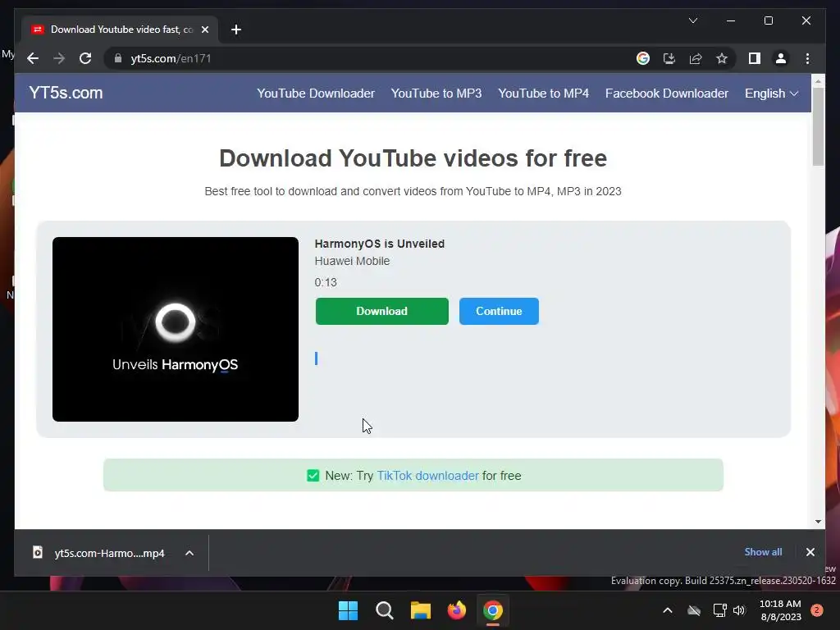Open Firefox from the taskbar
840x630 pixels.
coord(456,610)
